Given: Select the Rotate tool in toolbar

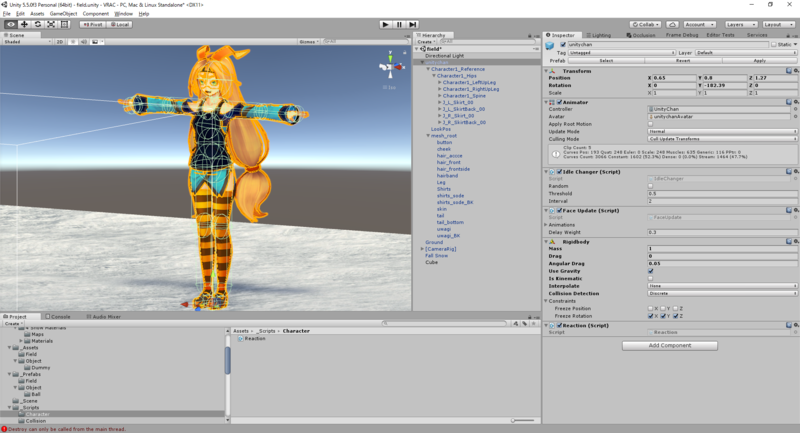Looking at the screenshot, I should (x=37, y=24).
